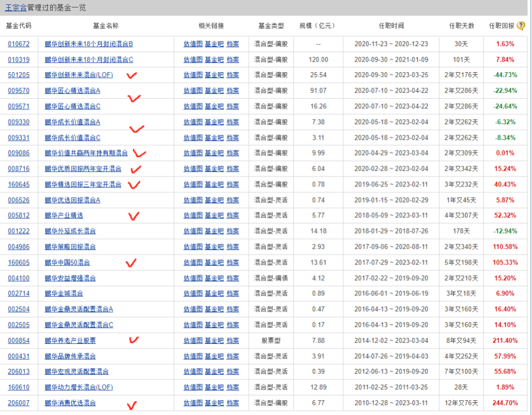Open 鹏华动力增长混合(LOF) fund page
The image size is (532, 415).
point(79,387)
